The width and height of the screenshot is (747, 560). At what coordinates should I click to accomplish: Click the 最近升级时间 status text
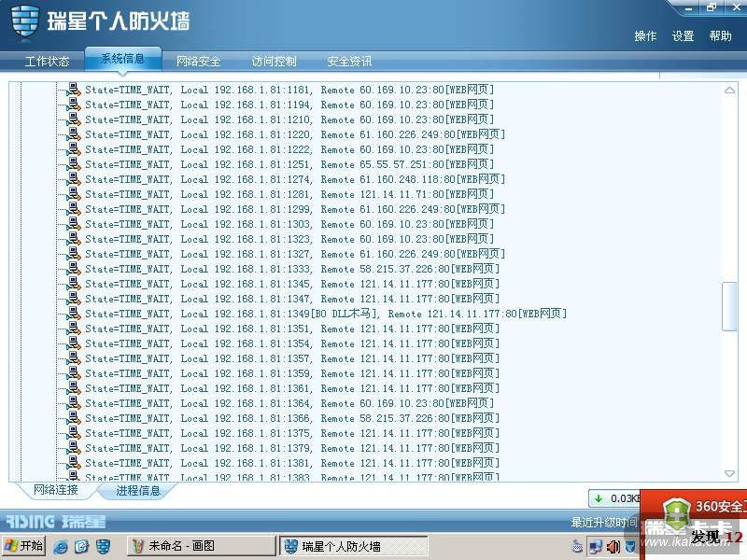(x=603, y=523)
